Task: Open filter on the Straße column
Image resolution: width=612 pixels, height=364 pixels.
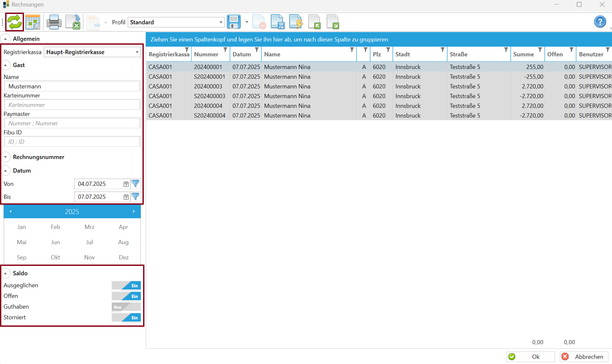Action: 506,50
